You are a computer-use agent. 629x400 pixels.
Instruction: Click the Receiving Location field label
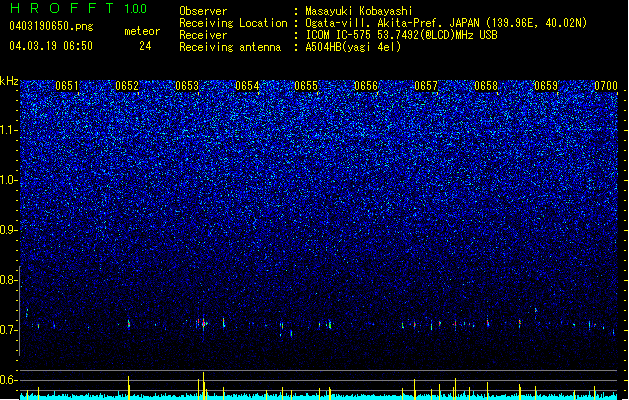point(233,23)
